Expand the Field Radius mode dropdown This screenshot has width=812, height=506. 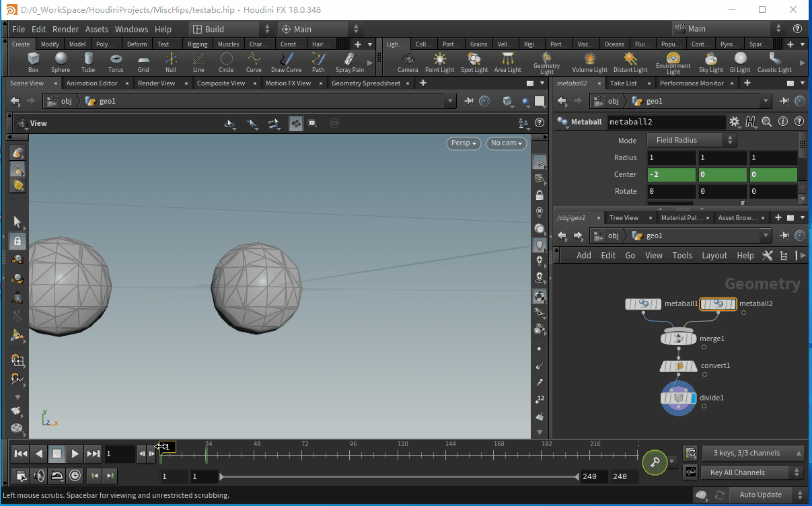(692, 140)
